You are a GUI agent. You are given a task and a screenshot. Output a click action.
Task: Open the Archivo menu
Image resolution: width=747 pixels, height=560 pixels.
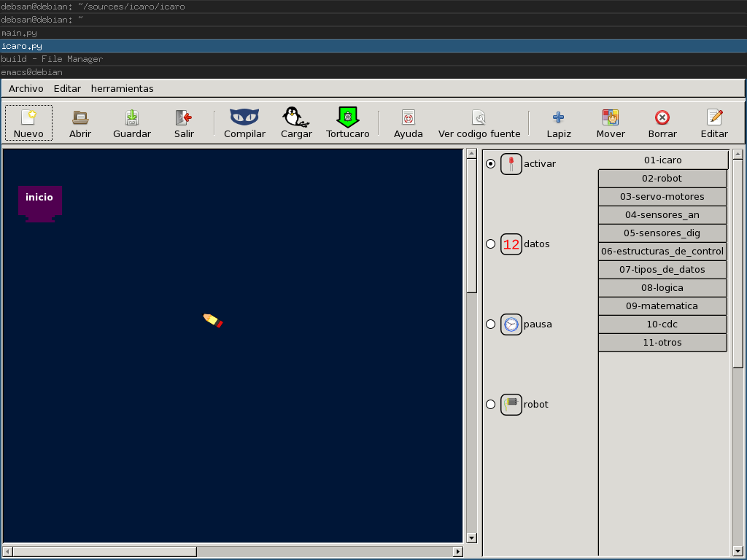pyautogui.click(x=26, y=88)
